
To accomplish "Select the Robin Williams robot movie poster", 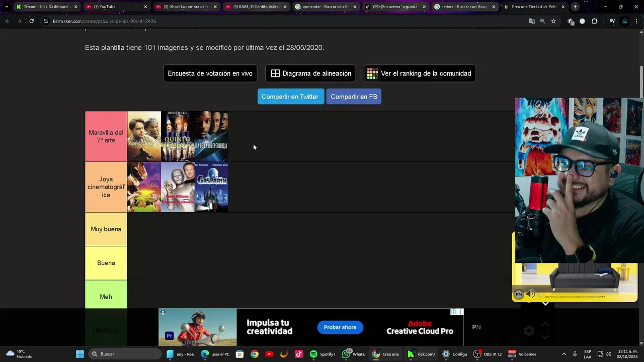I will click(x=178, y=187).
